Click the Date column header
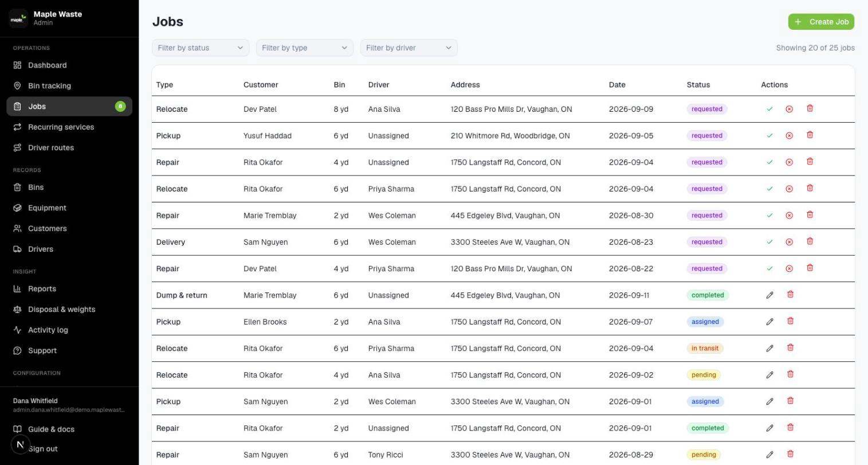Screen dimensions: 868x465 click(x=617, y=85)
